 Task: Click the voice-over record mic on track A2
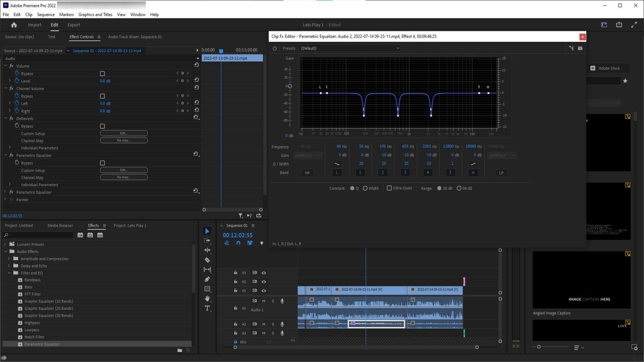(282, 324)
